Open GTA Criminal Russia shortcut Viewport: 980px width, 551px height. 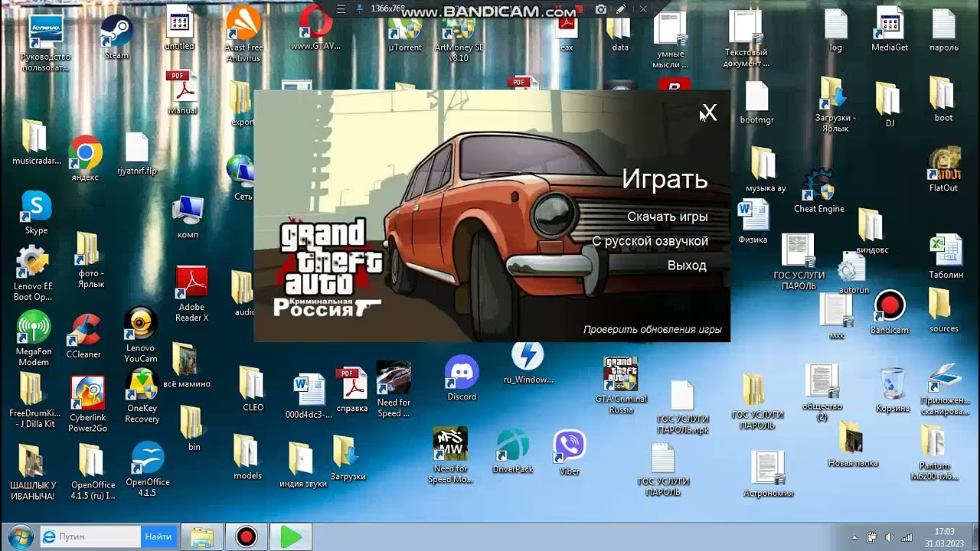pos(621,385)
